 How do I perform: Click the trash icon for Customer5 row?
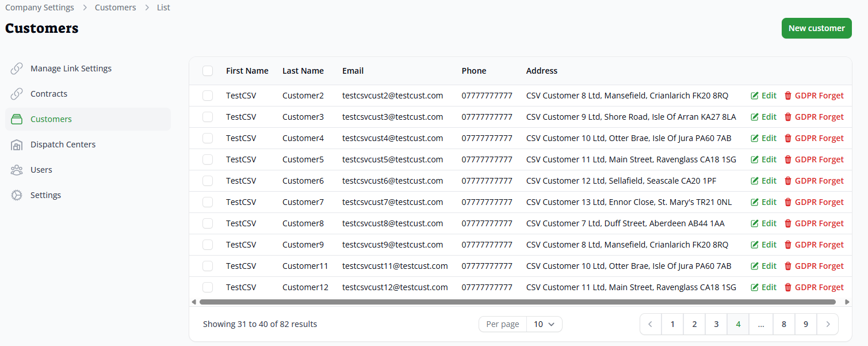click(788, 159)
